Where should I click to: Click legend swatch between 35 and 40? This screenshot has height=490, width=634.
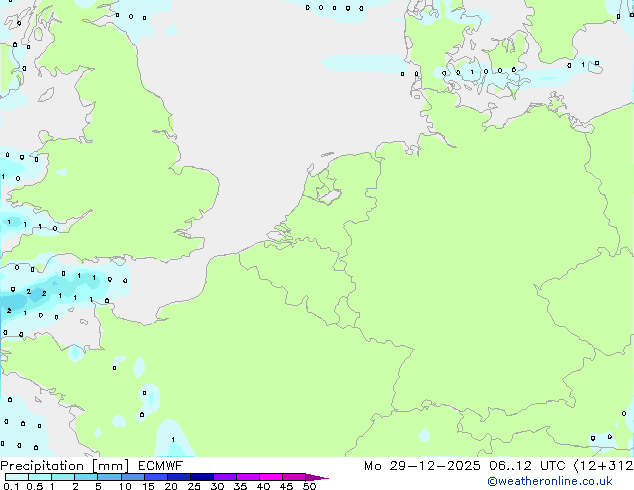[x=247, y=477]
